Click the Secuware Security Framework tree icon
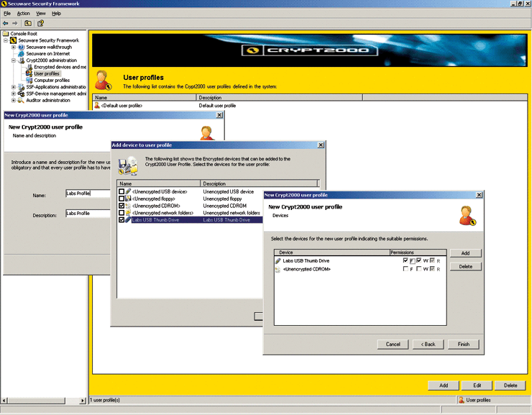Image resolution: width=532 pixels, height=415 pixels. pyautogui.click(x=13, y=40)
